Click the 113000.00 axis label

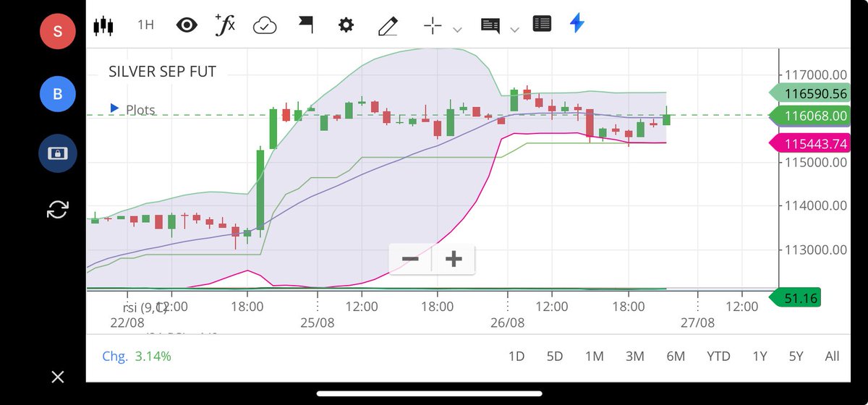816,250
